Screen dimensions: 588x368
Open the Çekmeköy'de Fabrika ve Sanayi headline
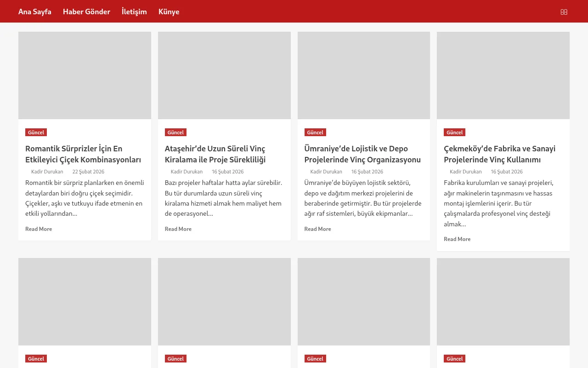point(499,154)
